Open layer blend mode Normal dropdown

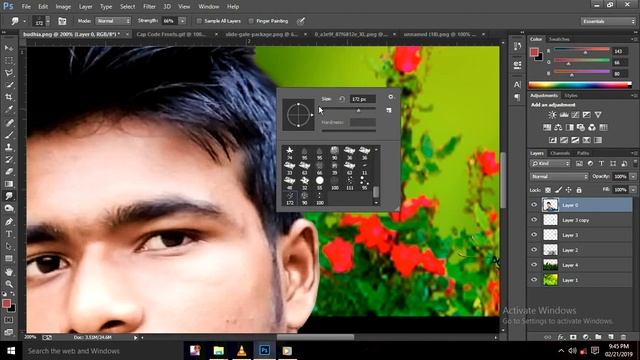[559, 176]
